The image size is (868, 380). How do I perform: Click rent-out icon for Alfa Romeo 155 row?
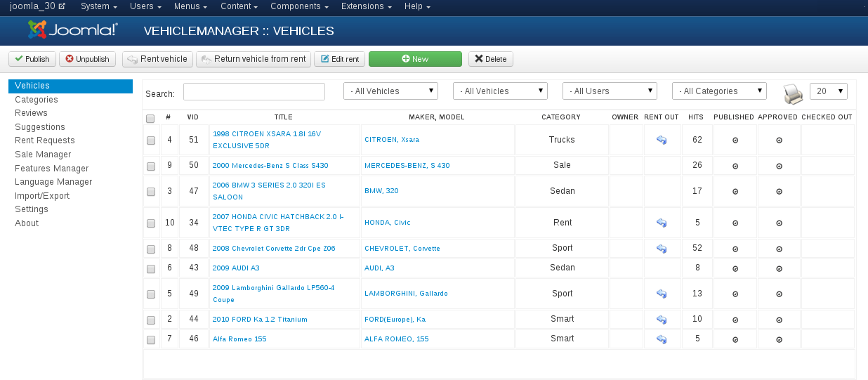[x=662, y=339]
